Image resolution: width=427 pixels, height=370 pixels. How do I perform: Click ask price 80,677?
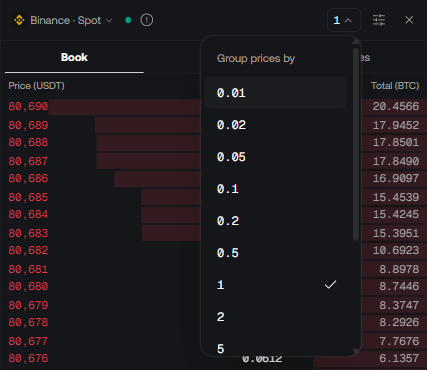click(28, 341)
